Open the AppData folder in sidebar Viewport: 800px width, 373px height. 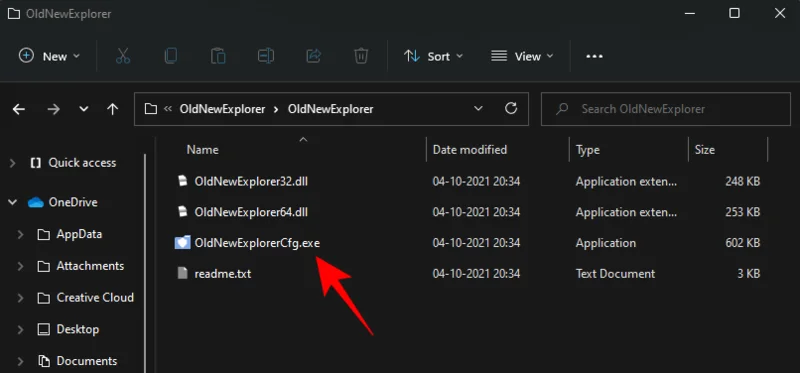(79, 234)
